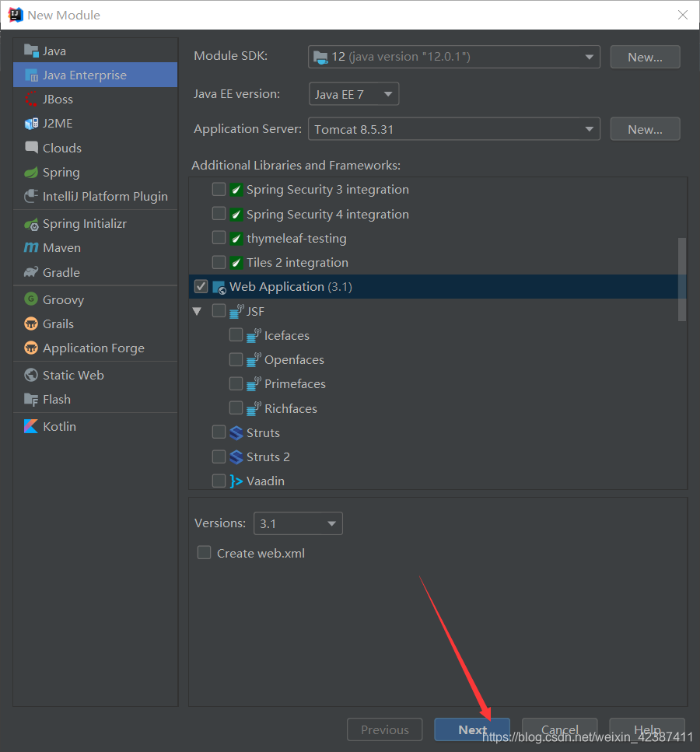The width and height of the screenshot is (700, 752).
Task: Click the Application Forge icon
Action: (x=31, y=348)
